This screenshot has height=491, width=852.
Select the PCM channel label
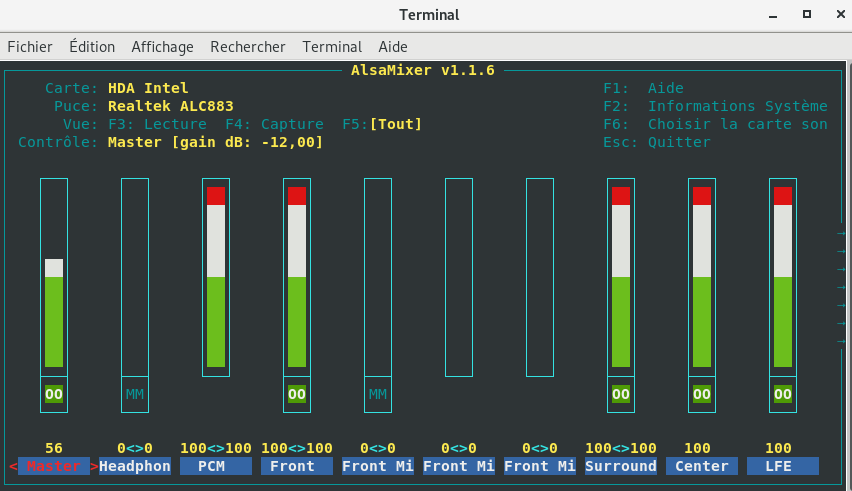pos(216,466)
